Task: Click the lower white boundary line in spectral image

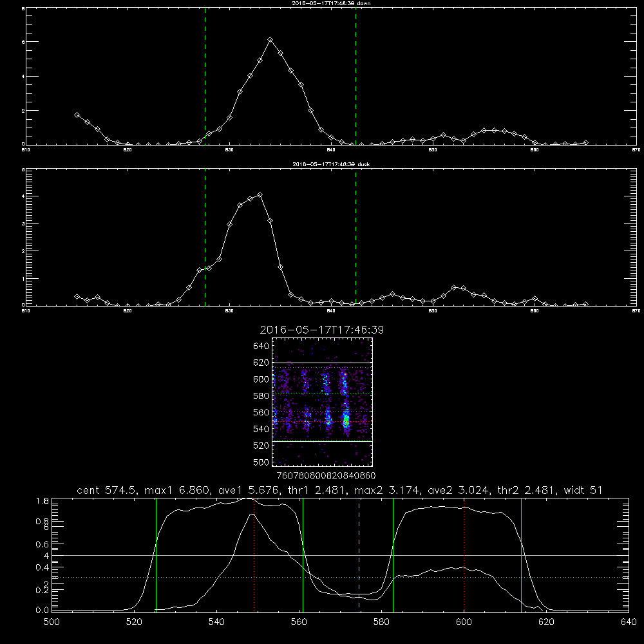Action: [323, 441]
